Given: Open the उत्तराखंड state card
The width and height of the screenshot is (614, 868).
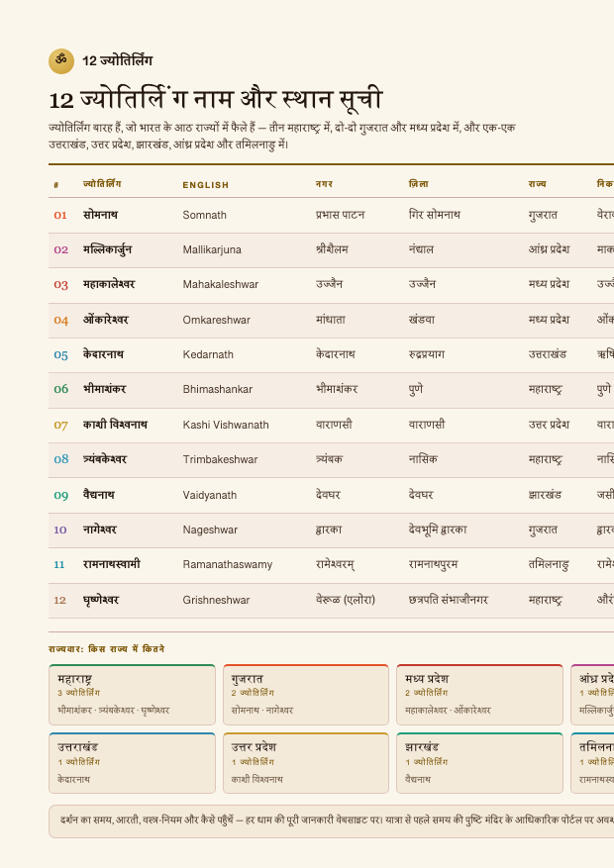Looking at the screenshot, I should click(132, 763).
